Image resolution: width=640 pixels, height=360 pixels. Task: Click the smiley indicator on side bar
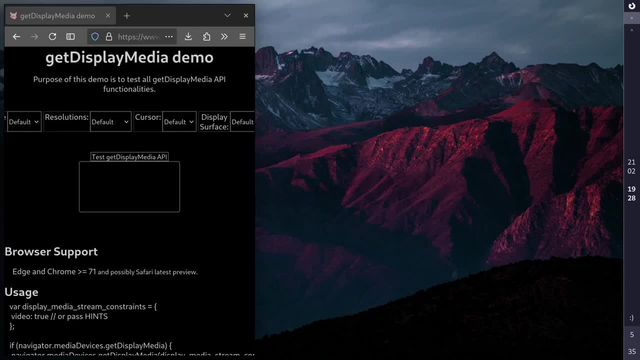pyautogui.click(x=631, y=318)
